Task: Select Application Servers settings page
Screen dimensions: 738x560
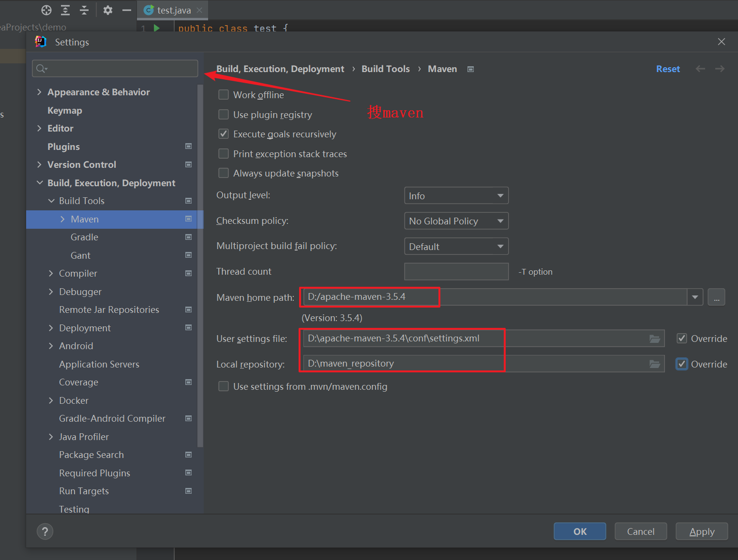Action: [99, 364]
